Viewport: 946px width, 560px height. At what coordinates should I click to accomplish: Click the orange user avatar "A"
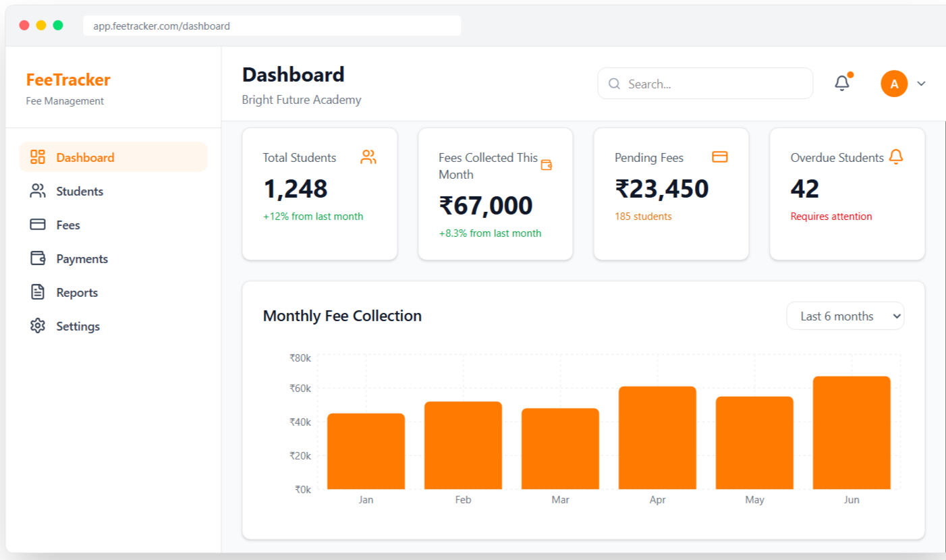[894, 84]
